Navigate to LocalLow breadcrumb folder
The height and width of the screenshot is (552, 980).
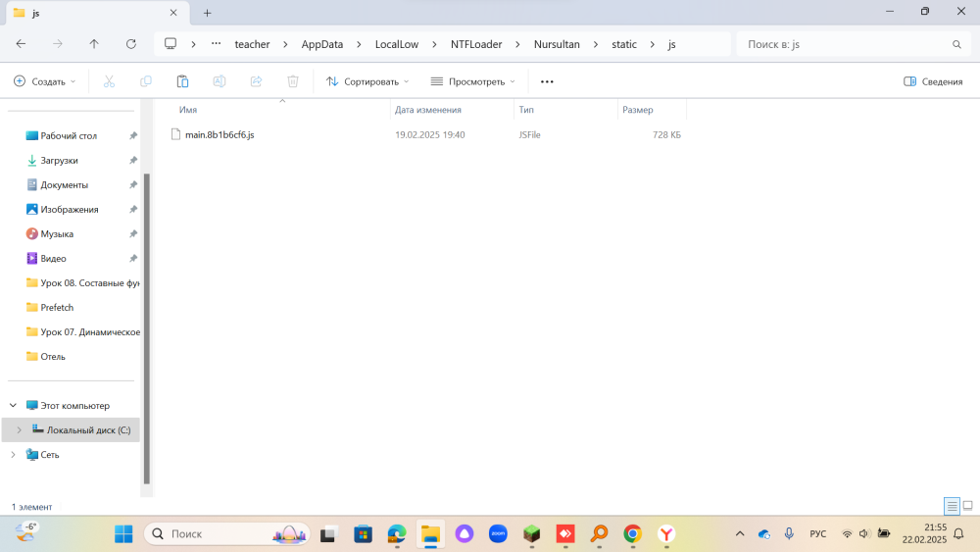pos(397,44)
